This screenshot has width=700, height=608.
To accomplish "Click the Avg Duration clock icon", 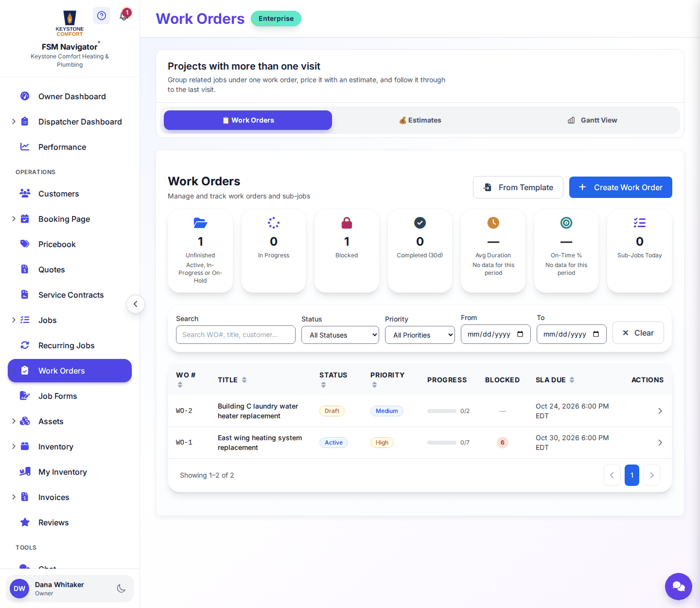I will click(493, 223).
